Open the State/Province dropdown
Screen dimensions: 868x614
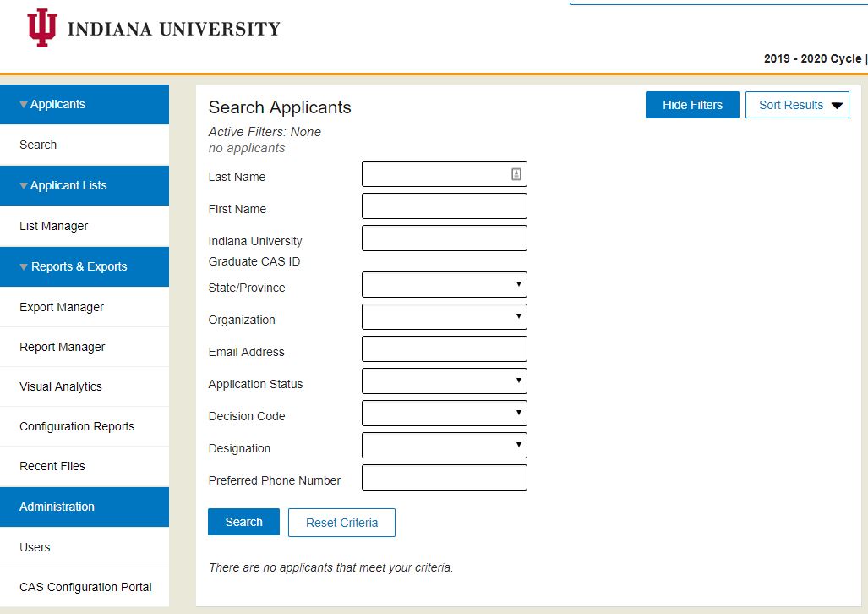click(x=445, y=284)
